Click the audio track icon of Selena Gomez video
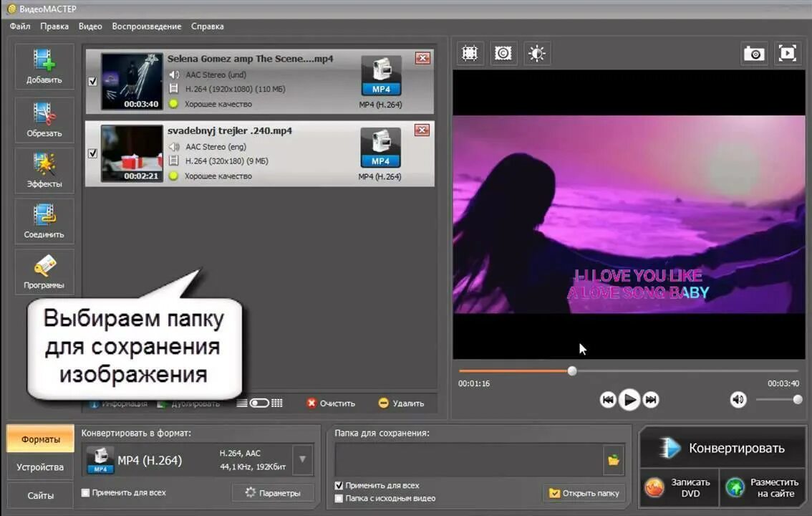 [175, 75]
